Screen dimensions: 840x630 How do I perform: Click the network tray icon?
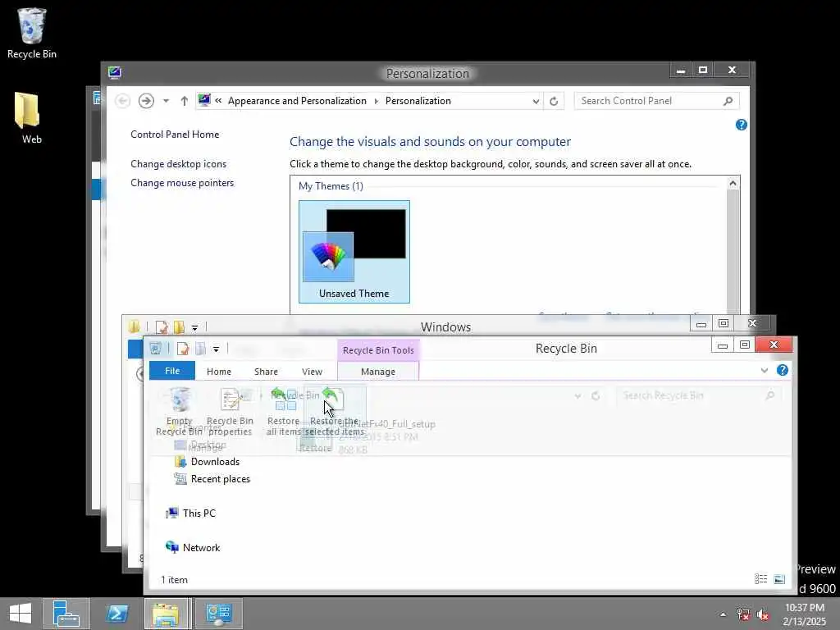(742, 614)
